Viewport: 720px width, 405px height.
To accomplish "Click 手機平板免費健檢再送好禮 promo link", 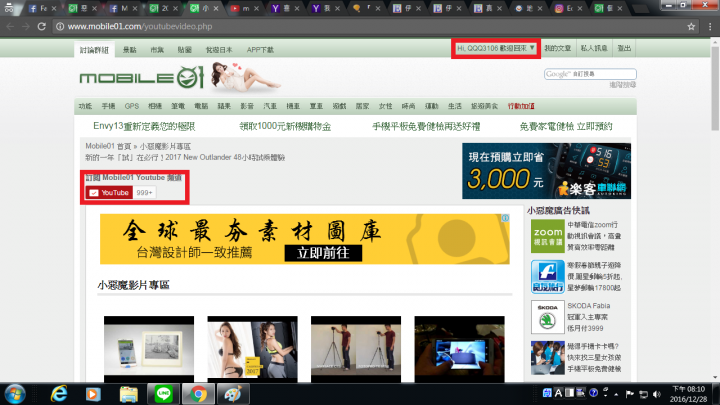I will 426,126.
